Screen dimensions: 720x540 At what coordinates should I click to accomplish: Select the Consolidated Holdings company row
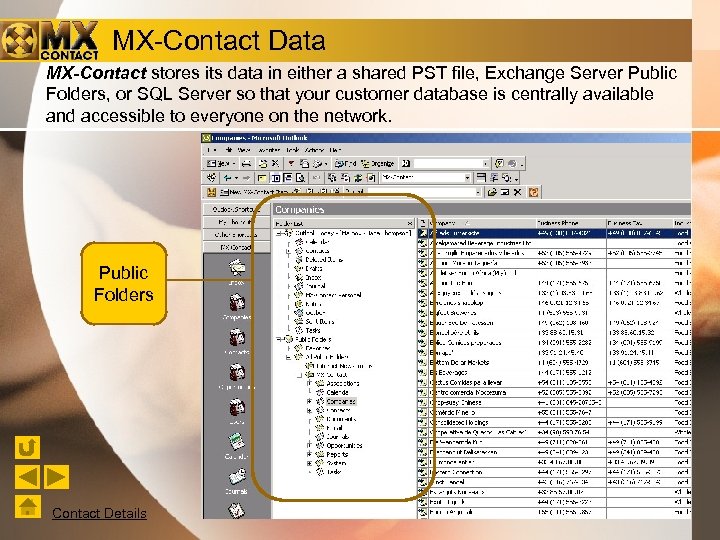[x=554, y=422]
